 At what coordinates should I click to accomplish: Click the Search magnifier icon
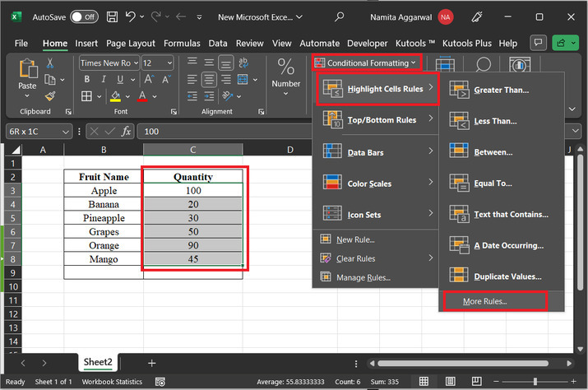tap(339, 16)
